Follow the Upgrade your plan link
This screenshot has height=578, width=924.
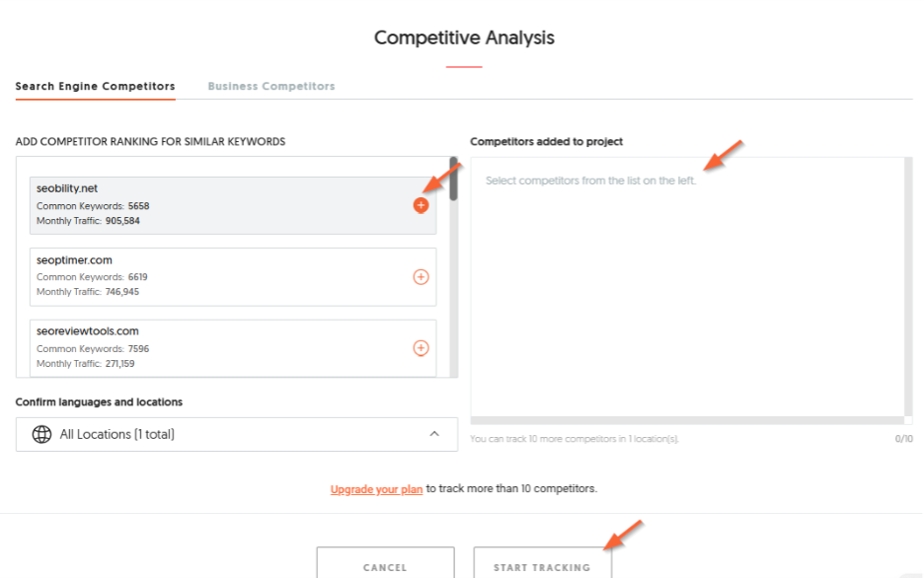[376, 489]
